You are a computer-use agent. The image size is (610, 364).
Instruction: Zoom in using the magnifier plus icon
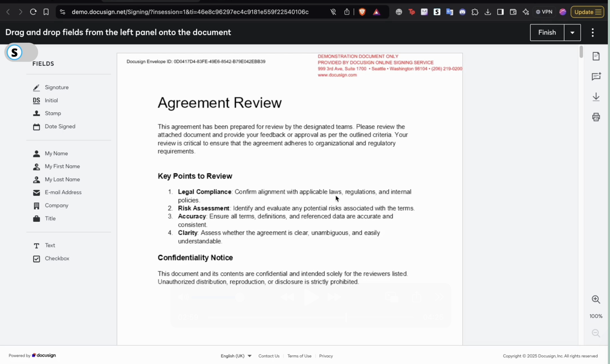click(x=596, y=299)
